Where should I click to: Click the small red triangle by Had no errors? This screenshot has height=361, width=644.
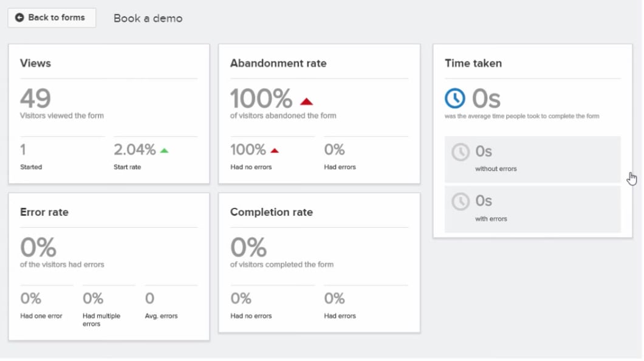point(275,151)
